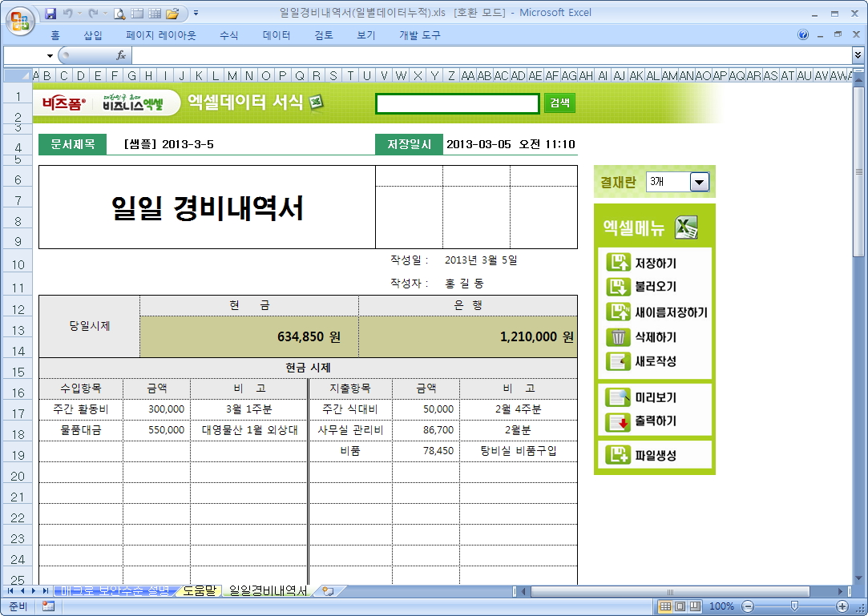This screenshot has width=868, height=616.
Task: Open the Help question mark icon
Action: point(802,34)
